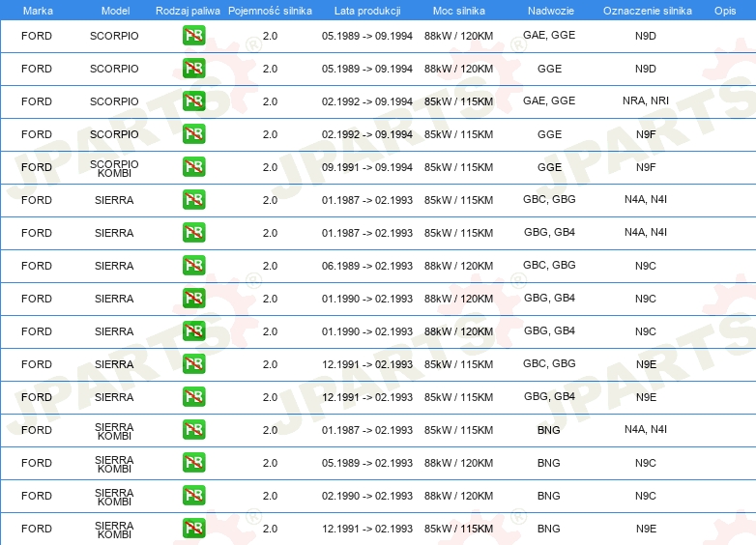The height and width of the screenshot is (545, 756).
Task: Click the Rodzaj paliwa column header
Action: coord(188,10)
